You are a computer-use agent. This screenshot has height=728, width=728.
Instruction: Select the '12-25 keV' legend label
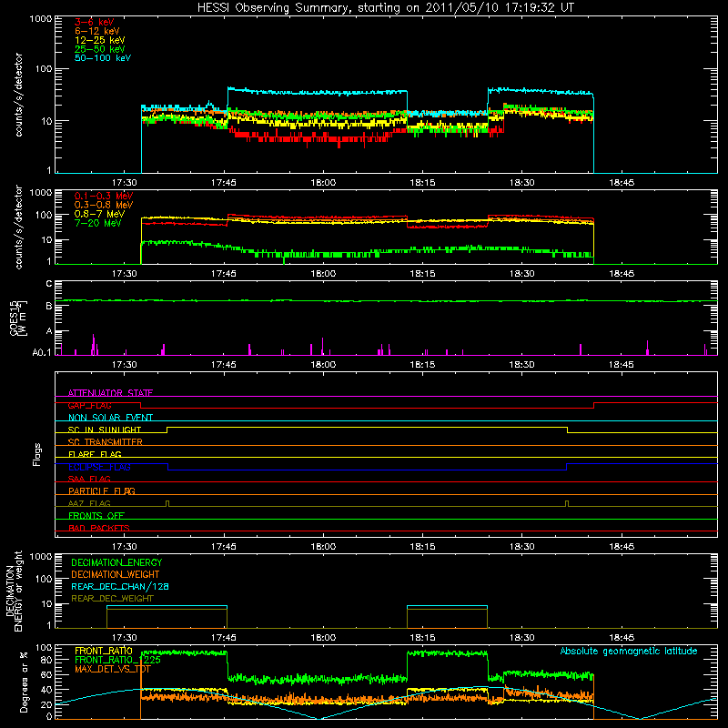pos(100,40)
